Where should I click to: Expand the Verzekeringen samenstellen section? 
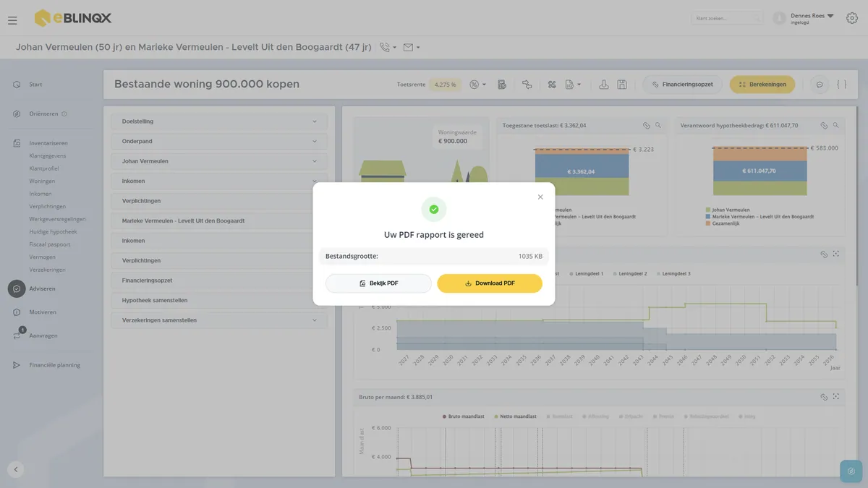point(219,320)
